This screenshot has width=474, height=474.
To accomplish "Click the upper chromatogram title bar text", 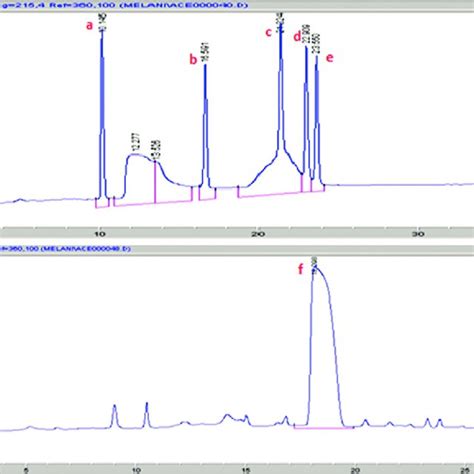I will [124, 5].
